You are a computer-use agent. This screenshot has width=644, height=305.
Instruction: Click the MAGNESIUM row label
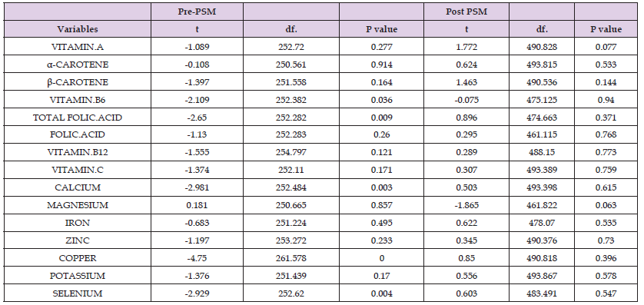pos(78,205)
